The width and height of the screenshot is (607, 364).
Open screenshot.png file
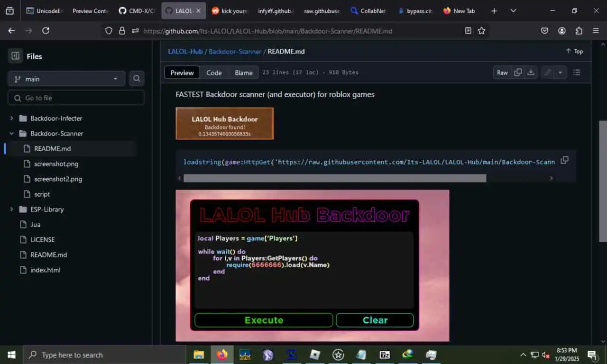coord(56,164)
